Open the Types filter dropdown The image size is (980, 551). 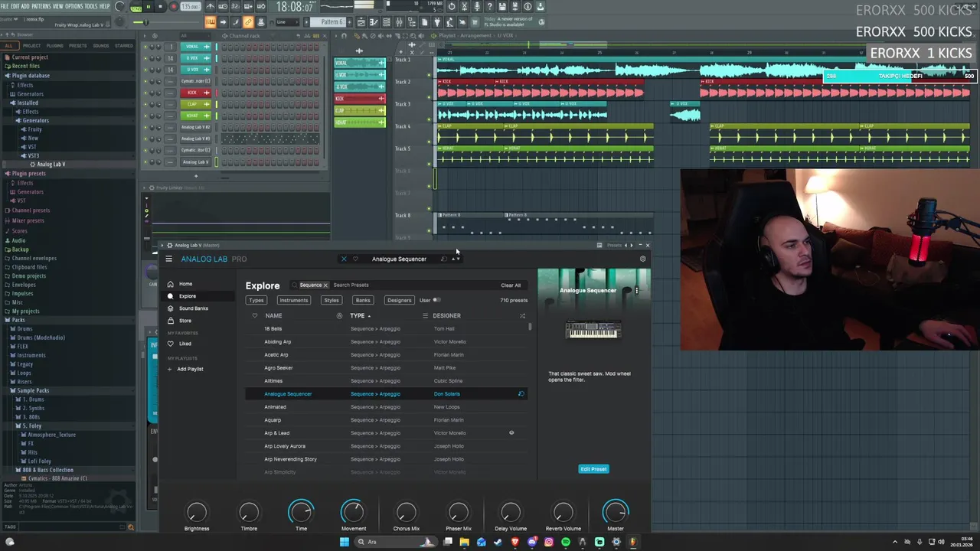coord(256,300)
